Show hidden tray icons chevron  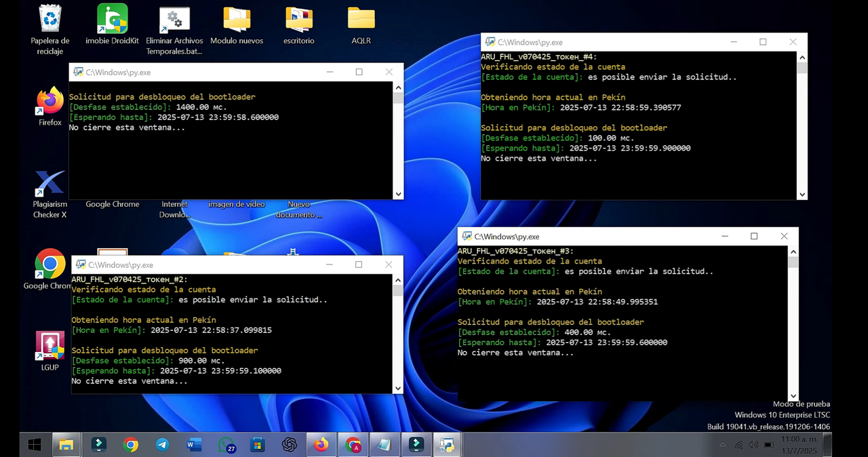[x=723, y=445]
